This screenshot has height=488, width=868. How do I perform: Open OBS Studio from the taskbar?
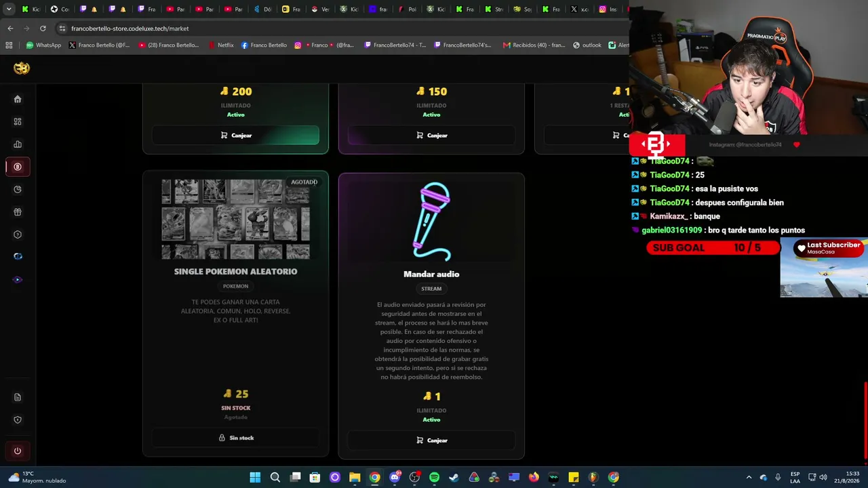point(414,477)
